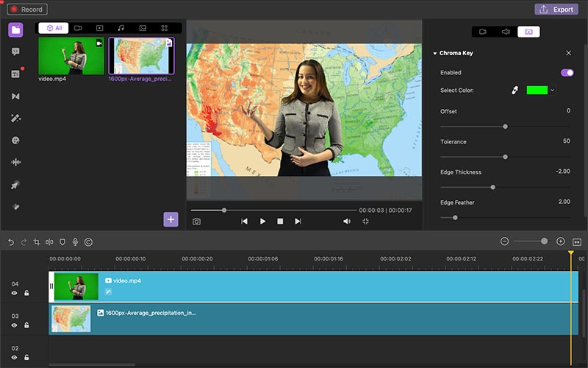Screen dimensions: 588x368
Task: Click the yellow timeline playhead marker
Action: click(x=571, y=253)
